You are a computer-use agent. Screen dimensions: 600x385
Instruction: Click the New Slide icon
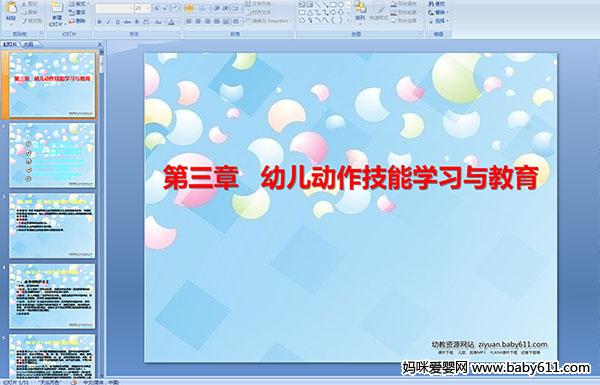click(57, 8)
